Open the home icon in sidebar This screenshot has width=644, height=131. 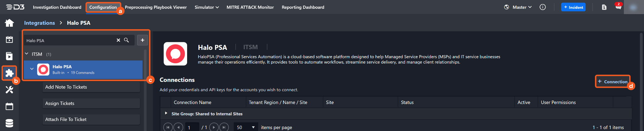click(x=9, y=23)
